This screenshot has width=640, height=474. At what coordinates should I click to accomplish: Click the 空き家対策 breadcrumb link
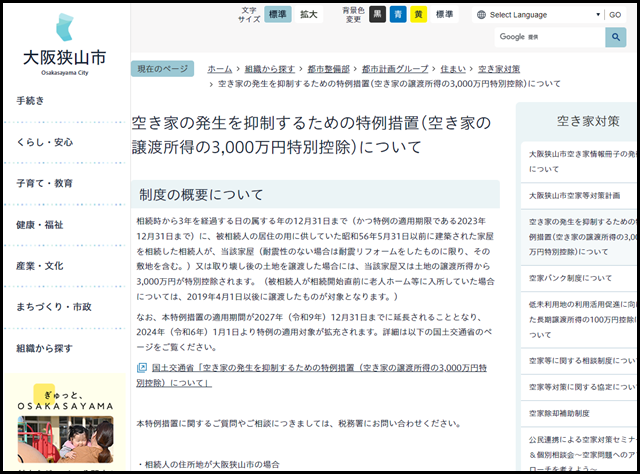(x=499, y=69)
